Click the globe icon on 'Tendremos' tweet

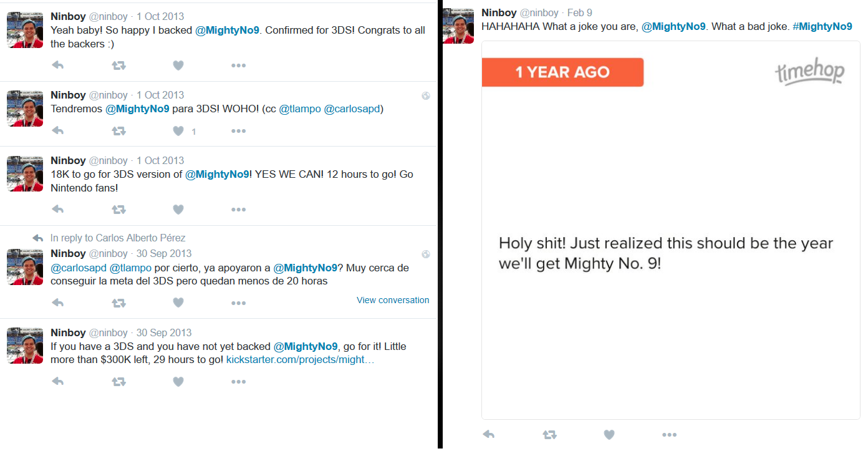coord(425,95)
